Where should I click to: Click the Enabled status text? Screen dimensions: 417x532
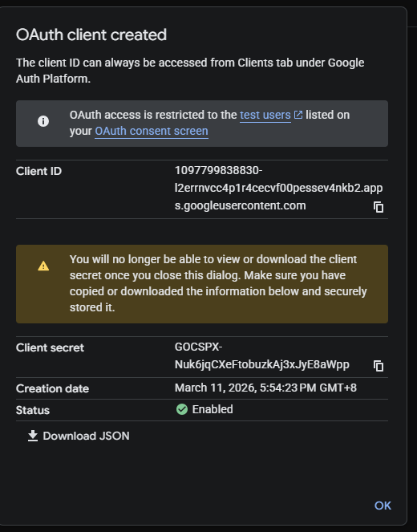213,409
